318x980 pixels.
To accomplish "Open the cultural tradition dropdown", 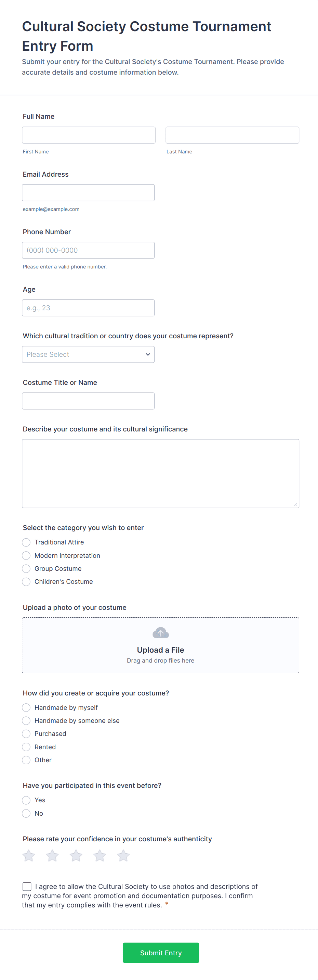I will pos(88,354).
